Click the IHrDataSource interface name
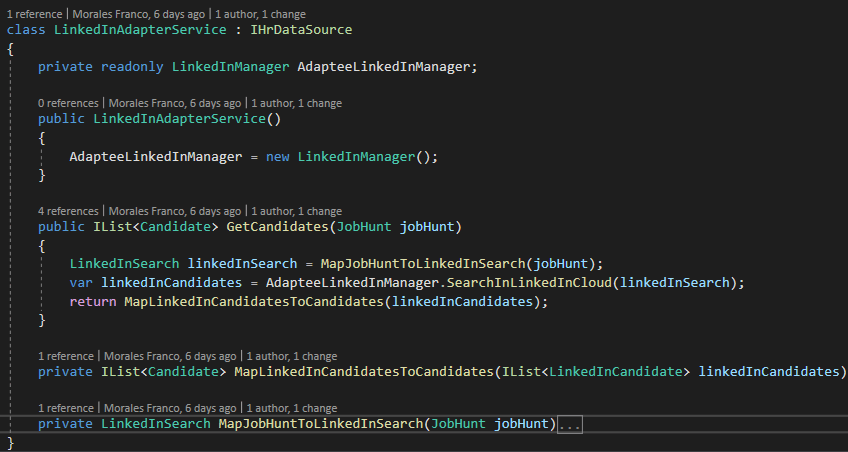 click(x=301, y=29)
